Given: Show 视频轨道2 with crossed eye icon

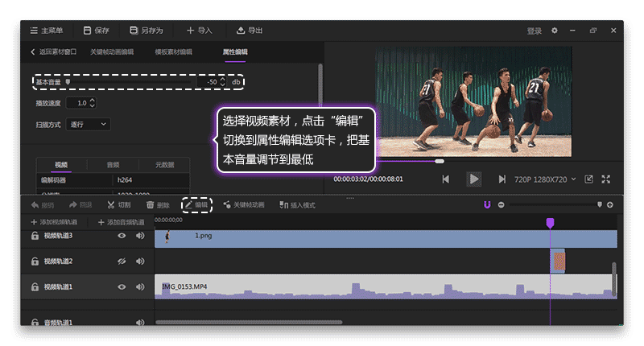Looking at the screenshot, I should 122,261.
